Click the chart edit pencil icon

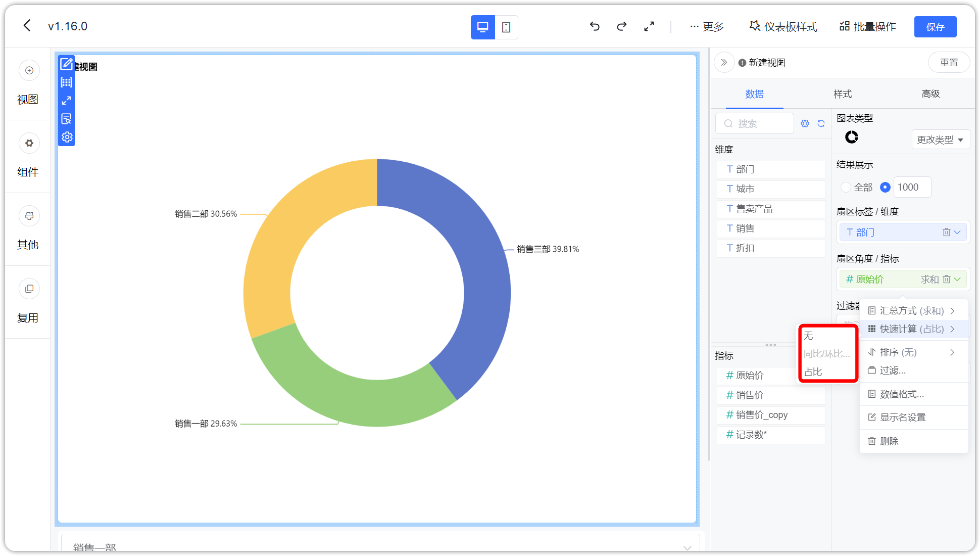click(x=66, y=64)
